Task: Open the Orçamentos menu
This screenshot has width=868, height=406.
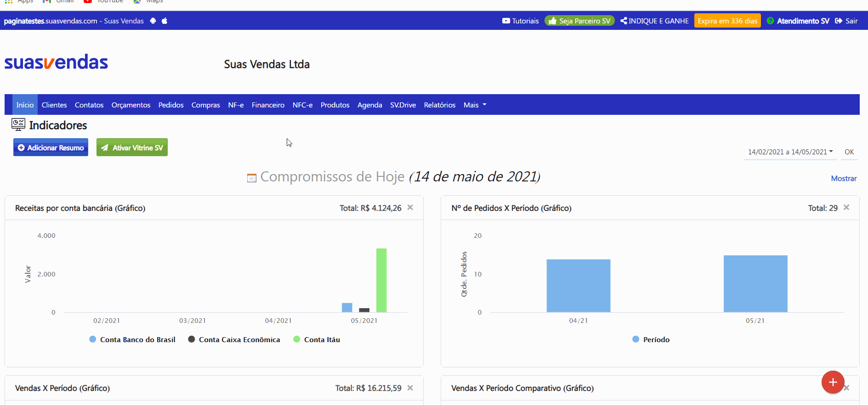Action: pyautogui.click(x=131, y=105)
